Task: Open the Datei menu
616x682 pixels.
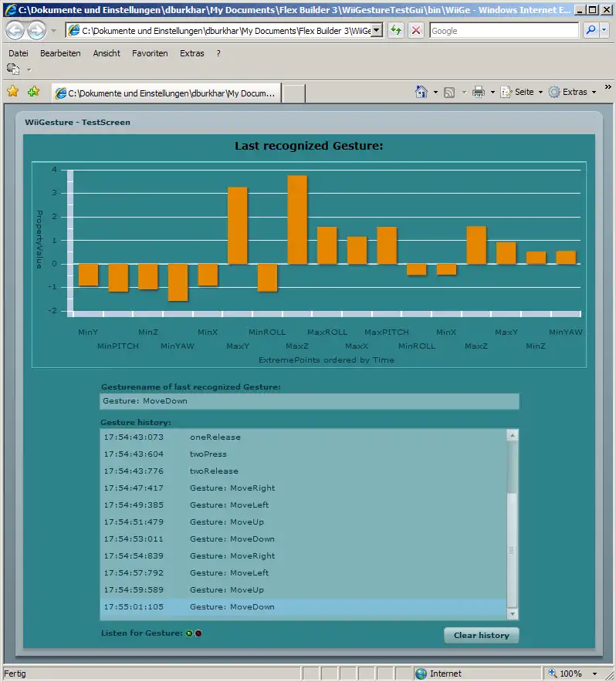Action: [x=19, y=53]
